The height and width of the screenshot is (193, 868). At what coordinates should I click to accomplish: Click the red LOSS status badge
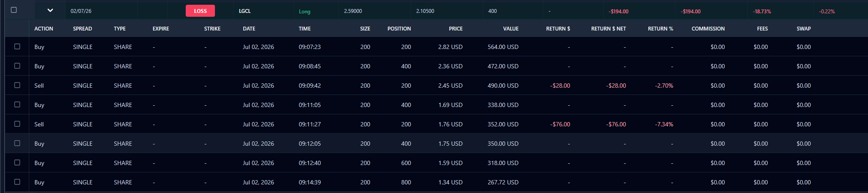tap(200, 11)
